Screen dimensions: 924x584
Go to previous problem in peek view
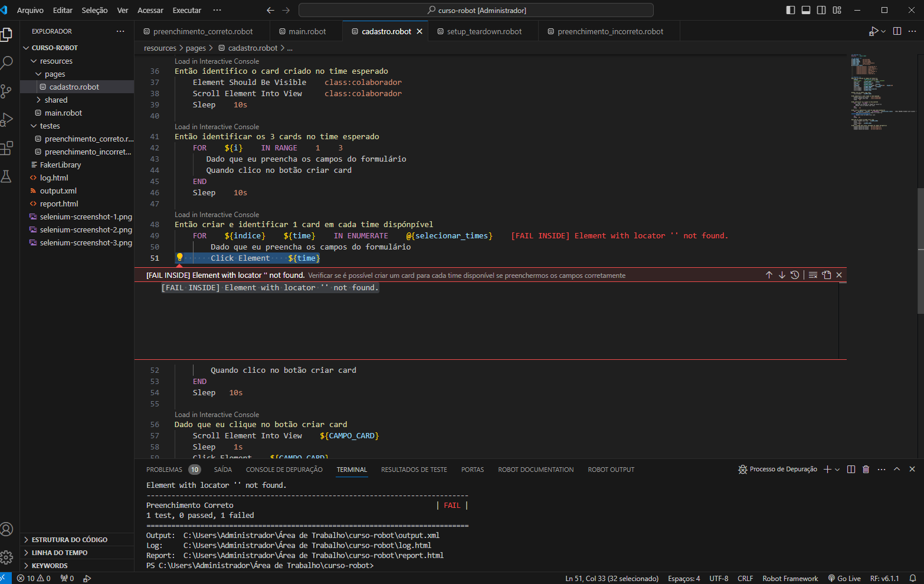[x=769, y=275]
